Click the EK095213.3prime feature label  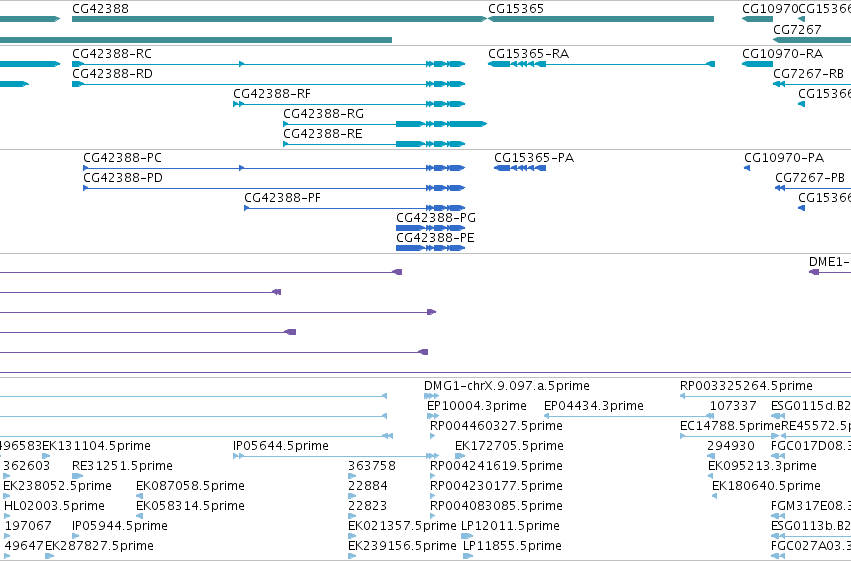[x=762, y=466]
